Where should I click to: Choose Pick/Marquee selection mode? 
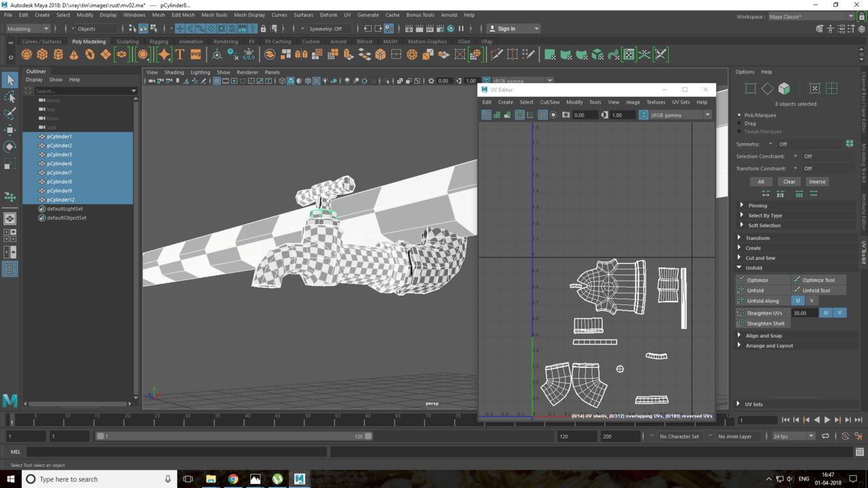click(740, 115)
